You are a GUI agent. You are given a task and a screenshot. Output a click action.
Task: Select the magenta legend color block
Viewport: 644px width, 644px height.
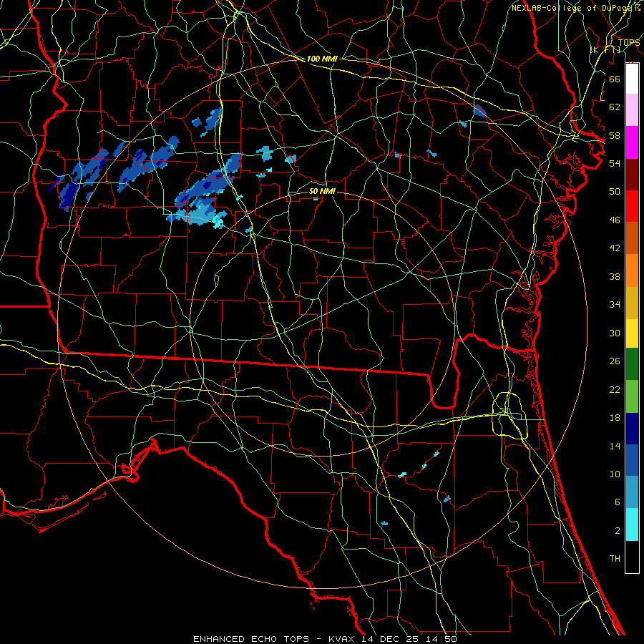[632, 142]
